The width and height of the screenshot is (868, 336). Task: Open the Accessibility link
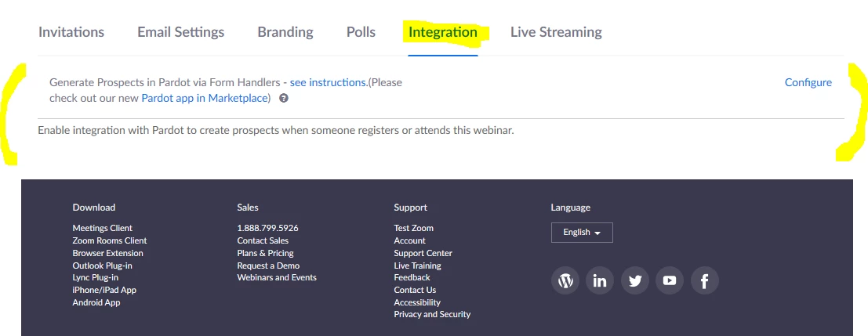417,303
